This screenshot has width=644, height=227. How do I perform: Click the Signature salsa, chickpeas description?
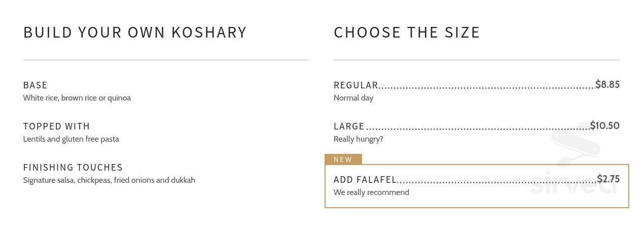point(109,180)
